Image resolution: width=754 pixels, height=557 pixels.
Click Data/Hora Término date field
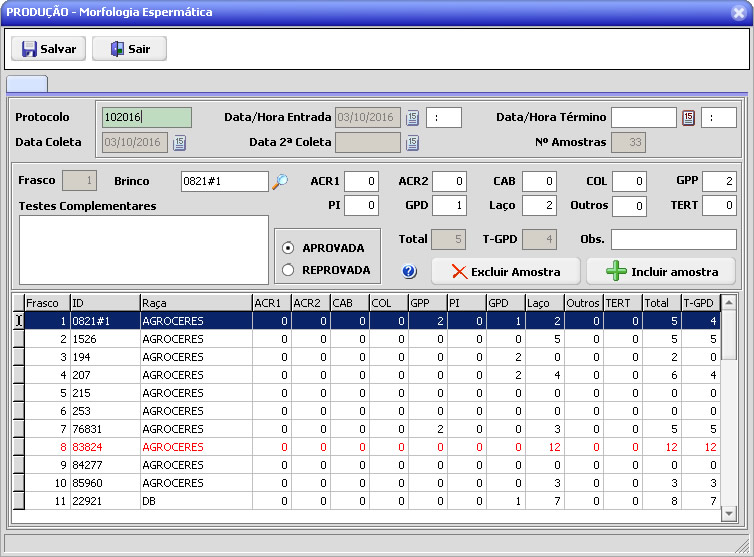[644, 117]
